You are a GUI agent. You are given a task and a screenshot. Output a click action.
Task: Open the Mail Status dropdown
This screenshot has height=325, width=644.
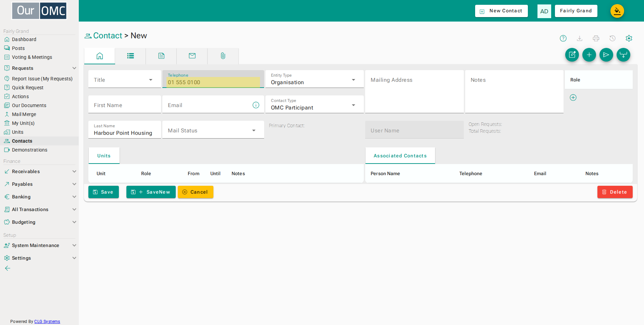click(213, 130)
